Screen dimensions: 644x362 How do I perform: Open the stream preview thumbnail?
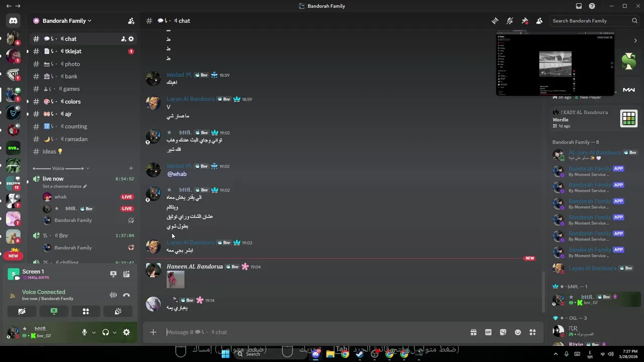pyautogui.click(x=555, y=63)
